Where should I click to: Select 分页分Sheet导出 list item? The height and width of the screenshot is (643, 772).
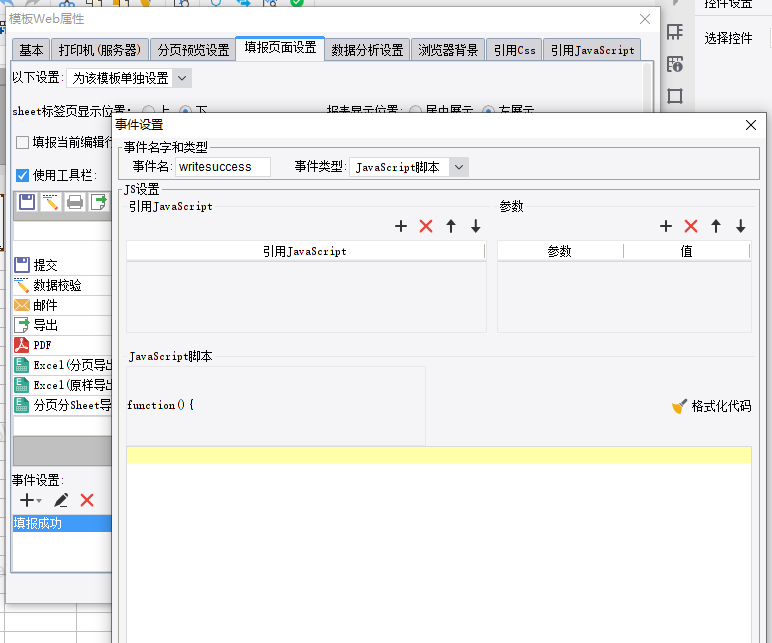coord(63,405)
